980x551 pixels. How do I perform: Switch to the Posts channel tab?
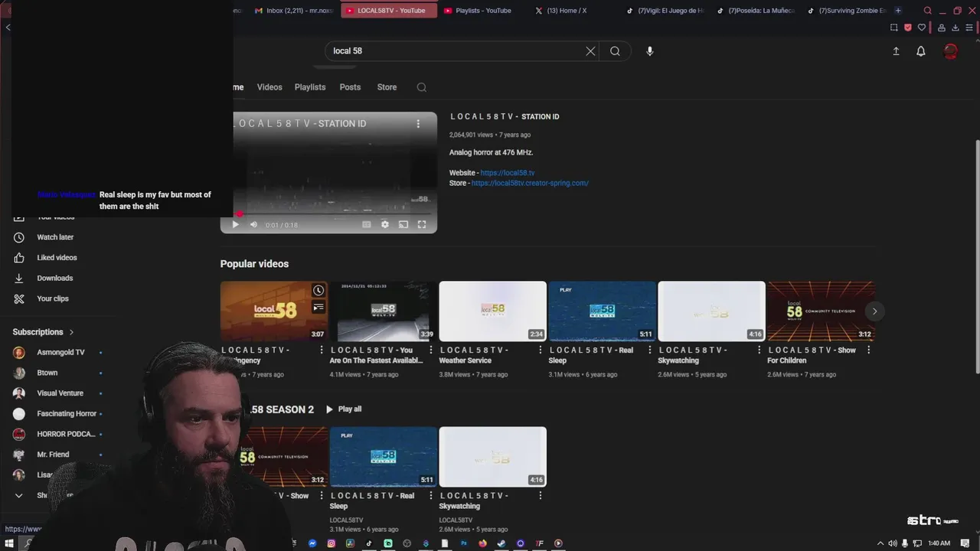pyautogui.click(x=350, y=87)
